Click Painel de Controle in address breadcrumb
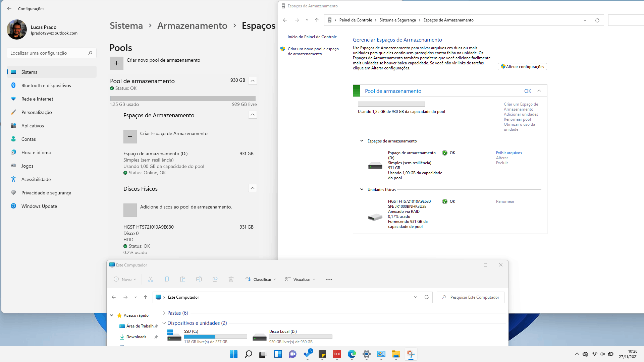This screenshot has width=644, height=362. [x=356, y=20]
